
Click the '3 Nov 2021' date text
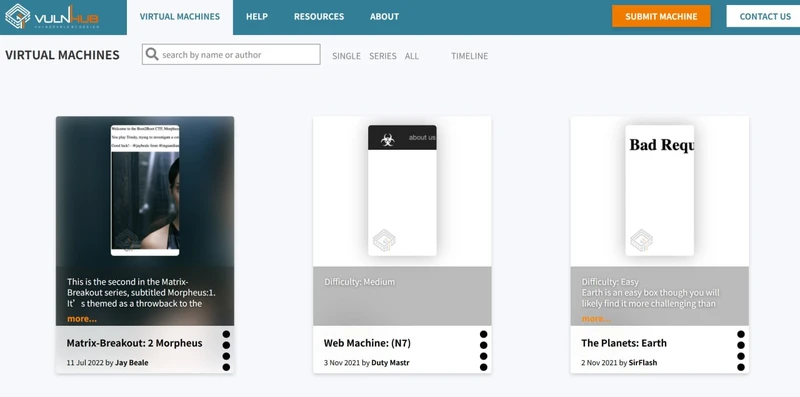(342, 363)
